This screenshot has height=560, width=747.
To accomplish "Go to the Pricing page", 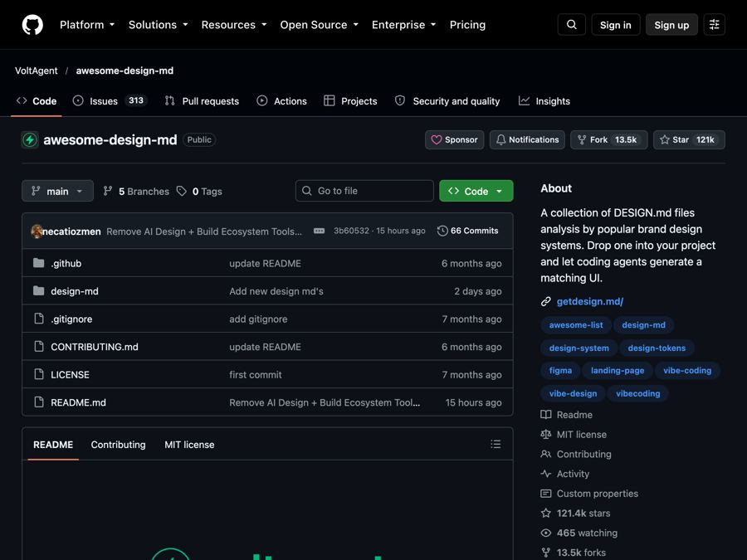I will click(467, 25).
